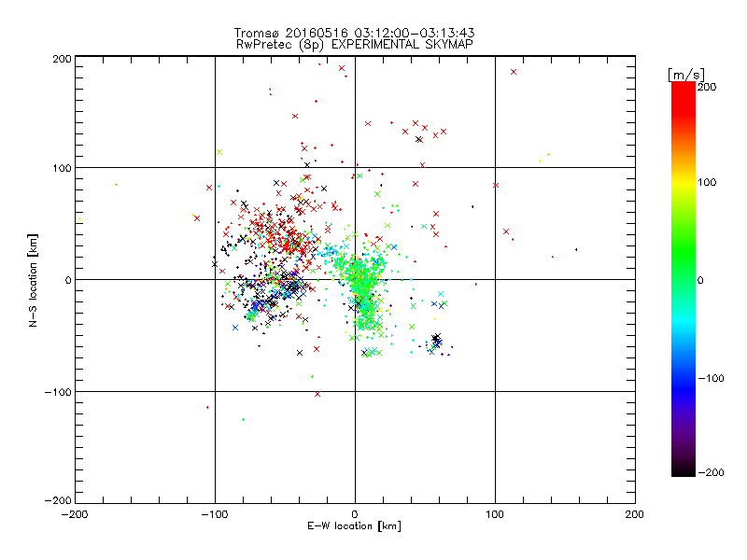Click the x-axis tick label '0'
The image size is (747, 560).
point(355,514)
